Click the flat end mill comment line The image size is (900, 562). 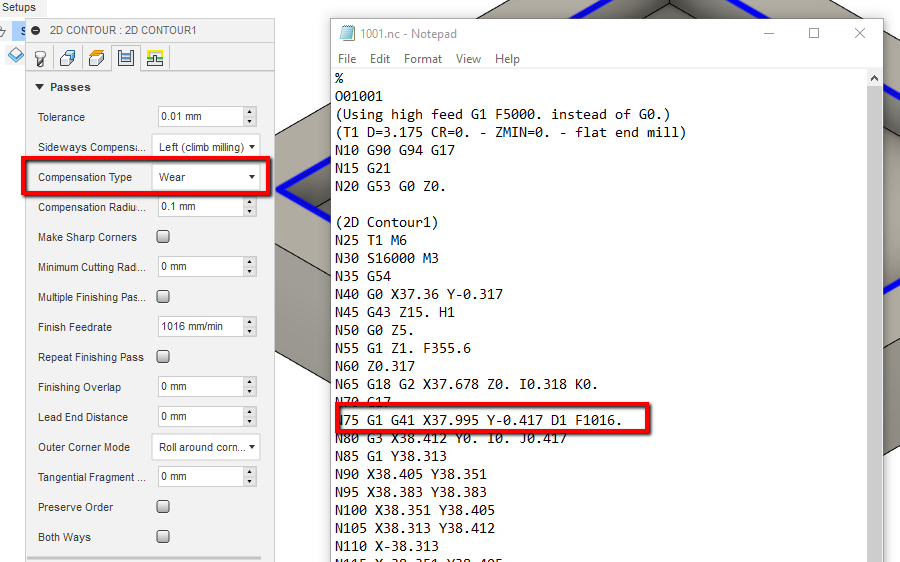511,132
